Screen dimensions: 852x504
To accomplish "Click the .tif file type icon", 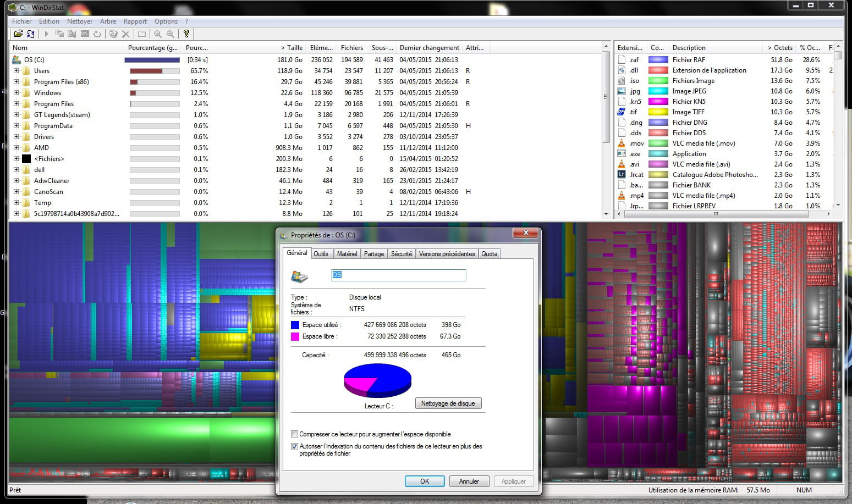I will click(622, 112).
